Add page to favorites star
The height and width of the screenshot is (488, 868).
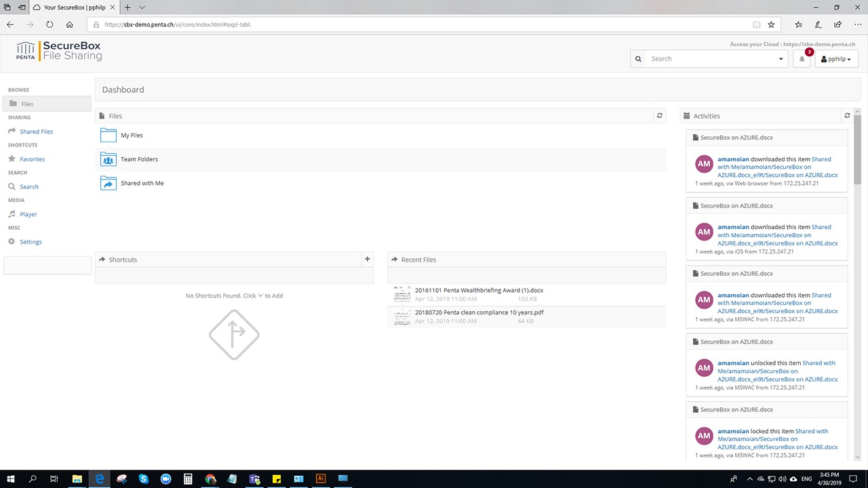pos(771,24)
